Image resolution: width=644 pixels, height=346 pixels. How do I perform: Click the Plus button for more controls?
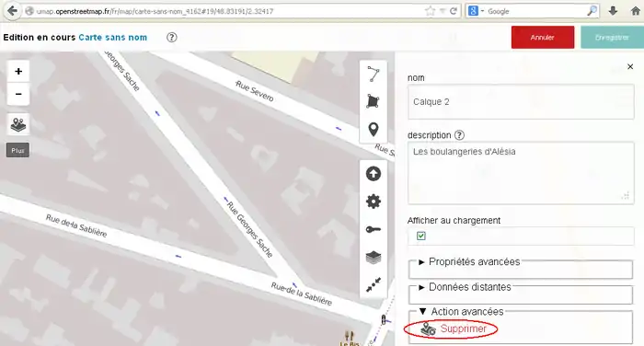17,150
